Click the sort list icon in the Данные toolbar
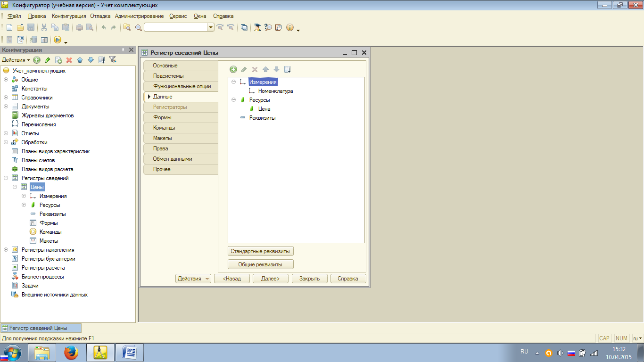This screenshot has height=362, width=644. click(x=287, y=70)
